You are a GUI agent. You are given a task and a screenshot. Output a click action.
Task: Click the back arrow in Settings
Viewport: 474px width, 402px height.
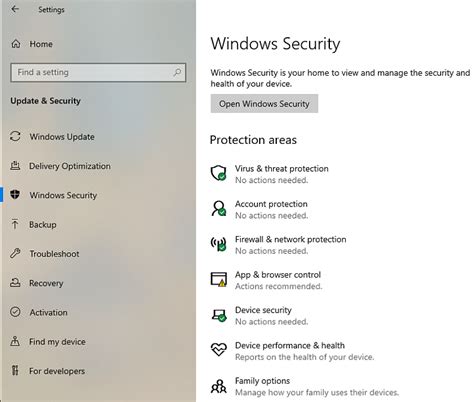[x=15, y=9]
